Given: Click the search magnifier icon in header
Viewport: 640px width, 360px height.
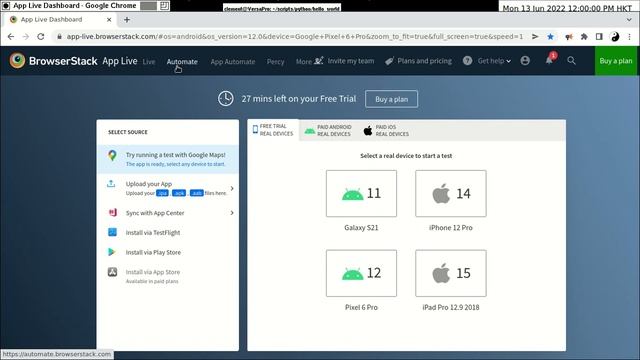Looking at the screenshot, I should (571, 61).
